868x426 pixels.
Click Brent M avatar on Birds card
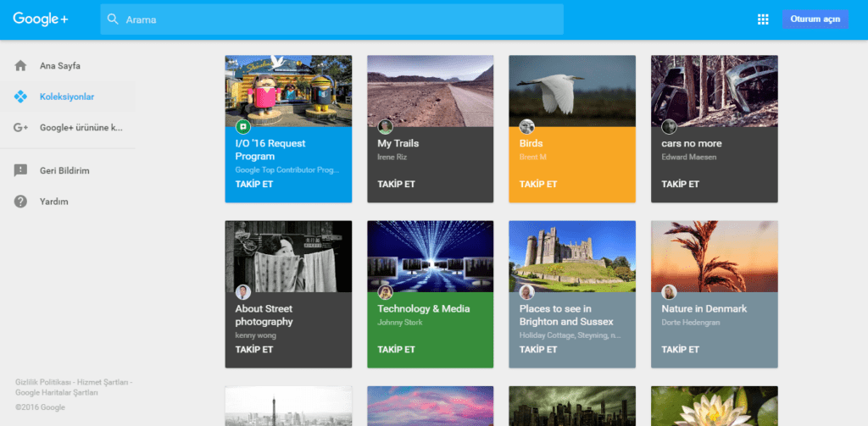click(x=527, y=127)
